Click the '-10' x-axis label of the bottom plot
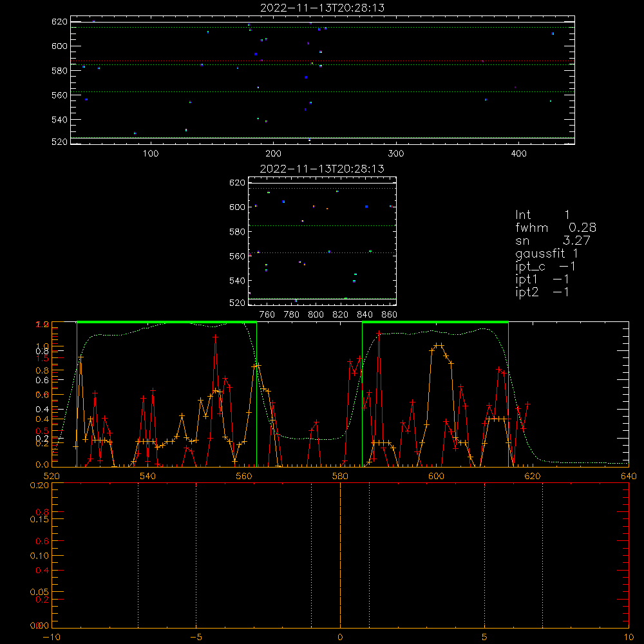This screenshot has width=644, height=644. click(52, 637)
